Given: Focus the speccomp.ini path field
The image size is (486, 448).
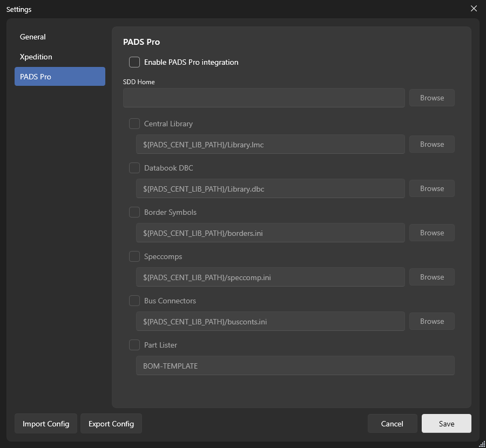Looking at the screenshot, I should pos(271,277).
